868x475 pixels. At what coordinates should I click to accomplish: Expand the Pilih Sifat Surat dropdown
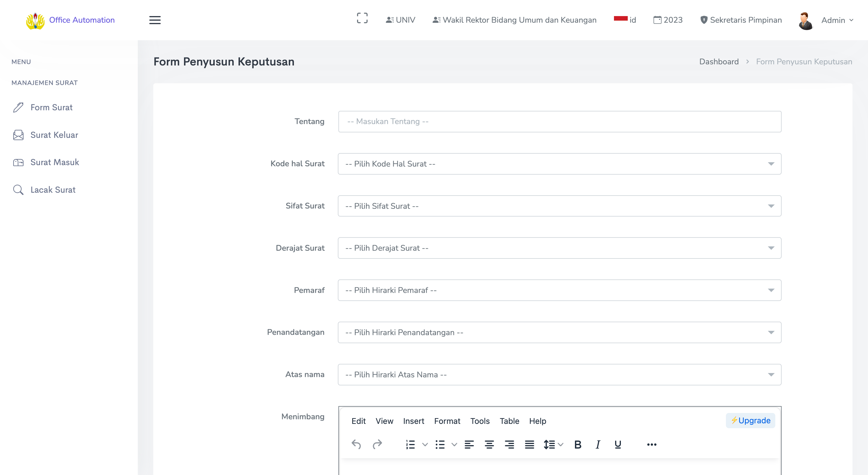pyautogui.click(x=559, y=206)
